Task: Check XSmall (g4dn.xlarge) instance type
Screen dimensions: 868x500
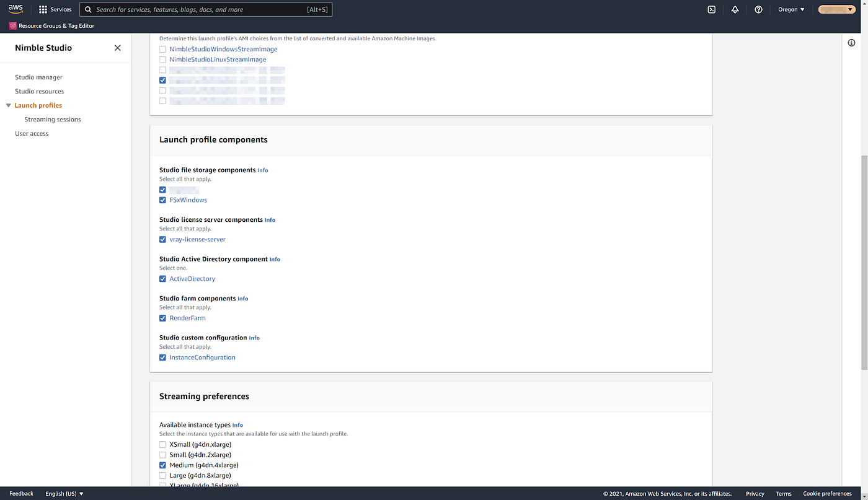Action: tap(162, 444)
